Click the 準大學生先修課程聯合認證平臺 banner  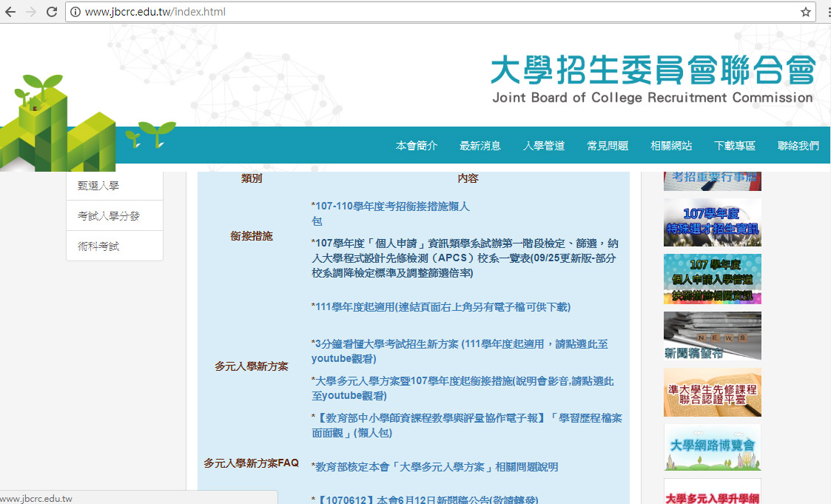point(712,392)
